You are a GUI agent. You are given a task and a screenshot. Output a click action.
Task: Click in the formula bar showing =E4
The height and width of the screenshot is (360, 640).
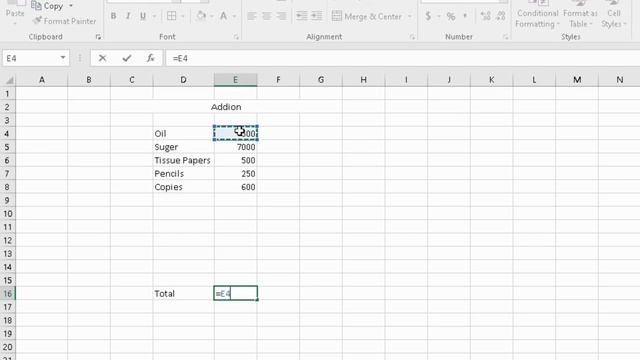[x=402, y=58]
